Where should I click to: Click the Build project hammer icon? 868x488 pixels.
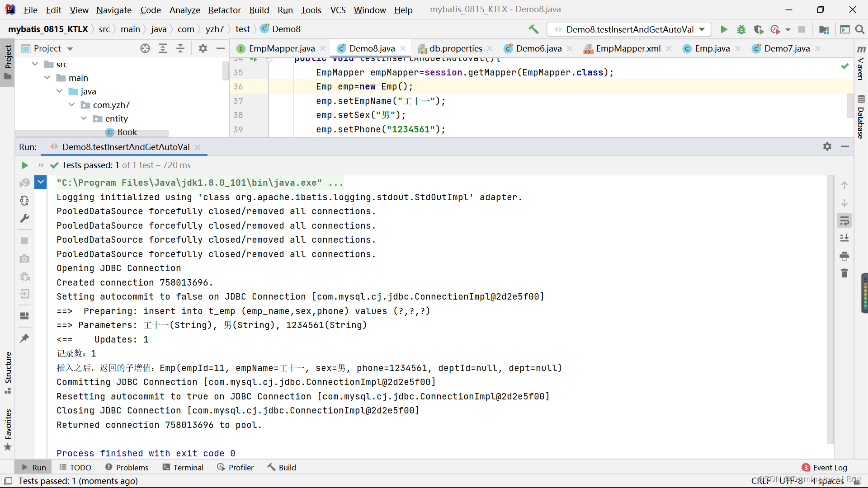(533, 29)
